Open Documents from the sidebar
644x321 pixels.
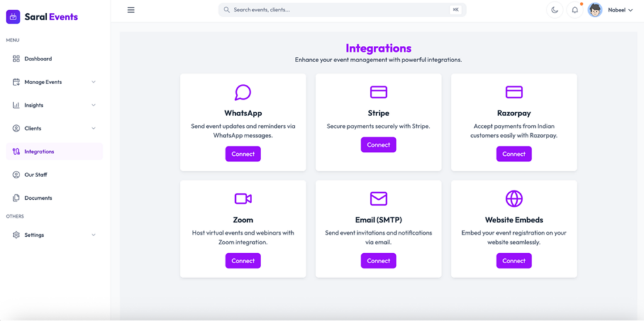pyautogui.click(x=38, y=198)
